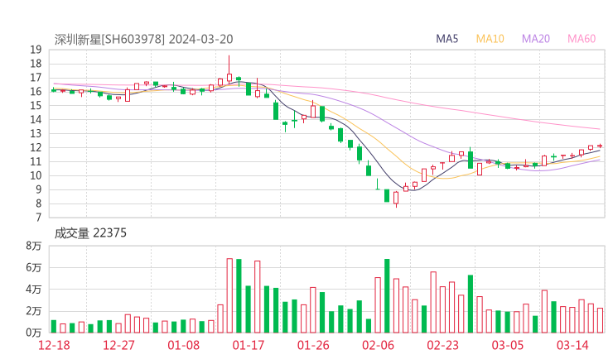Click the 03-05 date label

508,345
